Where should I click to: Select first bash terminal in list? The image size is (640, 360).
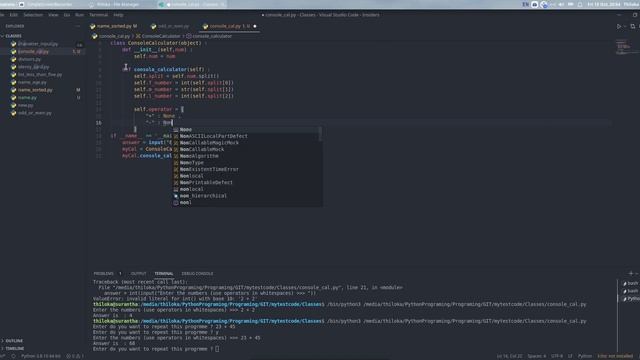tap(631, 283)
